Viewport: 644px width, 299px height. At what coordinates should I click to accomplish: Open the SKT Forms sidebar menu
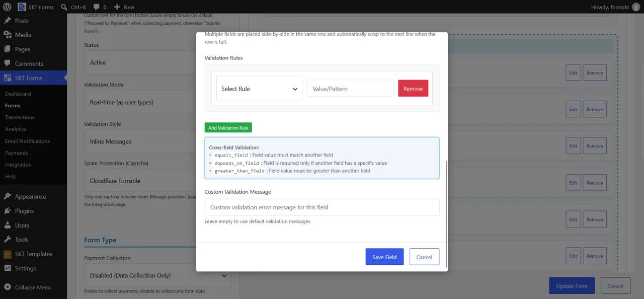coord(33,78)
